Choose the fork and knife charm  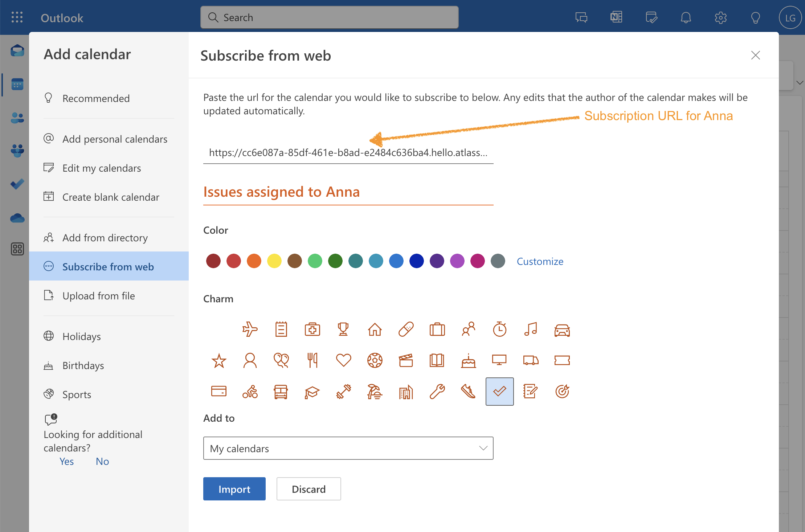click(x=312, y=360)
